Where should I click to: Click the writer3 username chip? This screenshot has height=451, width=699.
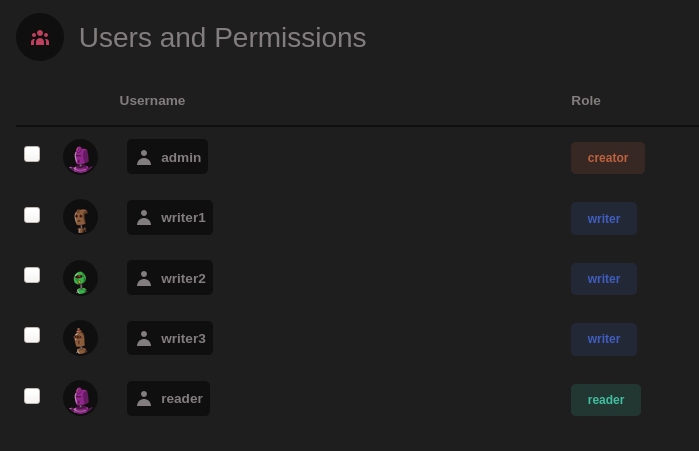tap(170, 338)
